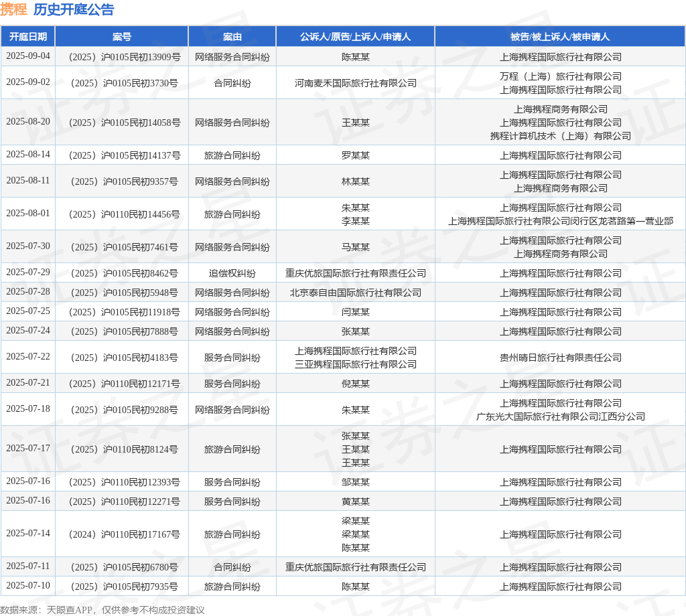Click the 追偿权纠纷 case cause
This screenshot has width=686, height=616.
tap(232, 273)
